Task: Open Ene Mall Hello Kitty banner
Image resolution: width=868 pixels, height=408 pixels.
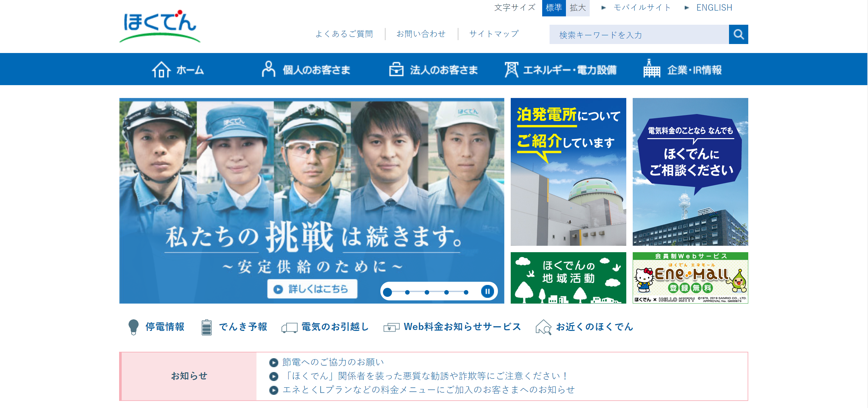Action: pos(690,278)
